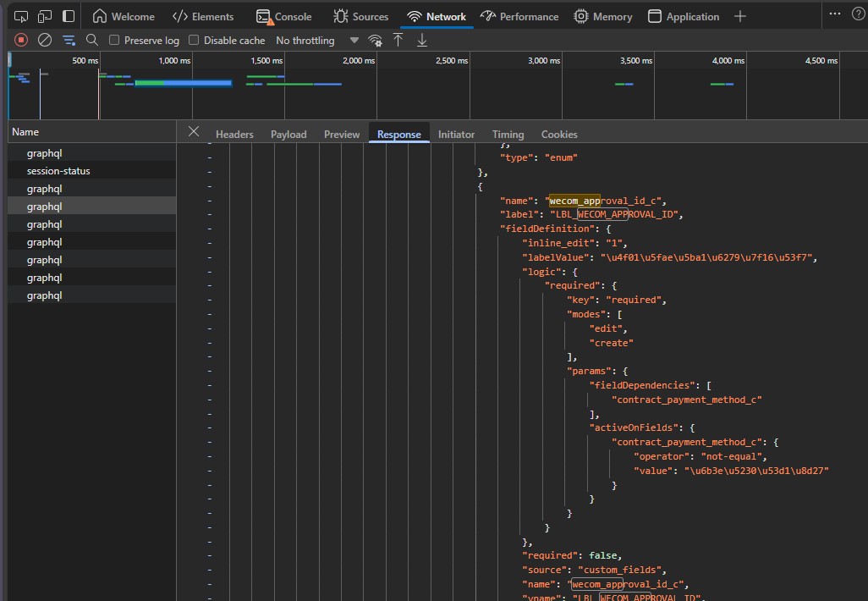Select the session-status request
The height and width of the screenshot is (601, 868).
click(58, 171)
